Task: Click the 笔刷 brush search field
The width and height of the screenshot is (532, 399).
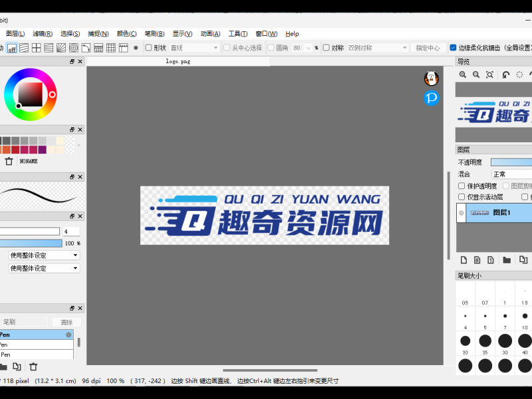Action: (25, 322)
